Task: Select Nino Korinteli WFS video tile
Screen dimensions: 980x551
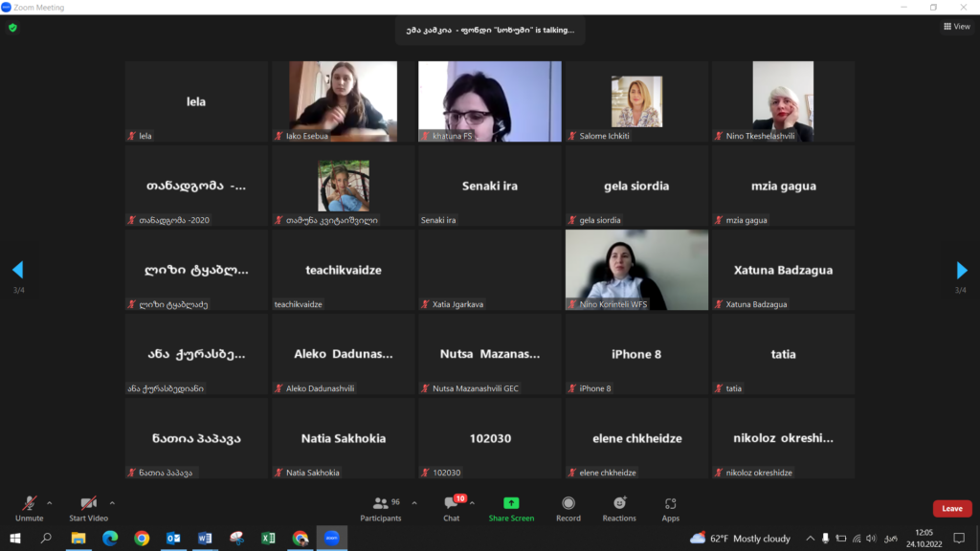Action: click(x=636, y=270)
